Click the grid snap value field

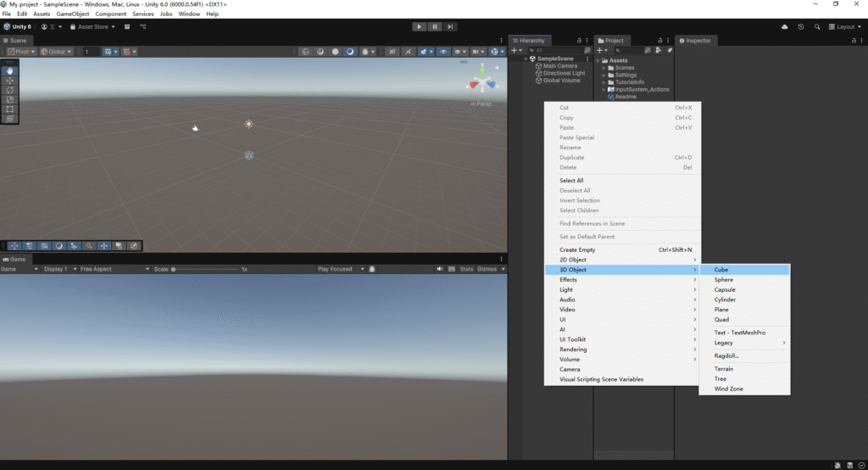coord(92,52)
